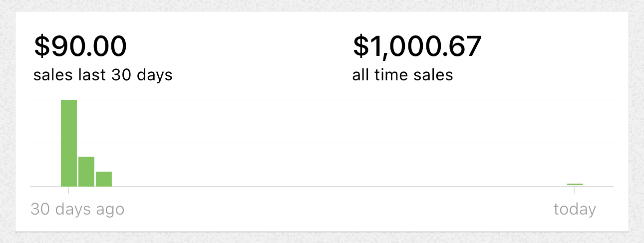The width and height of the screenshot is (644, 243).
Task: Click the $1,000.67 total amount
Action: click(417, 46)
